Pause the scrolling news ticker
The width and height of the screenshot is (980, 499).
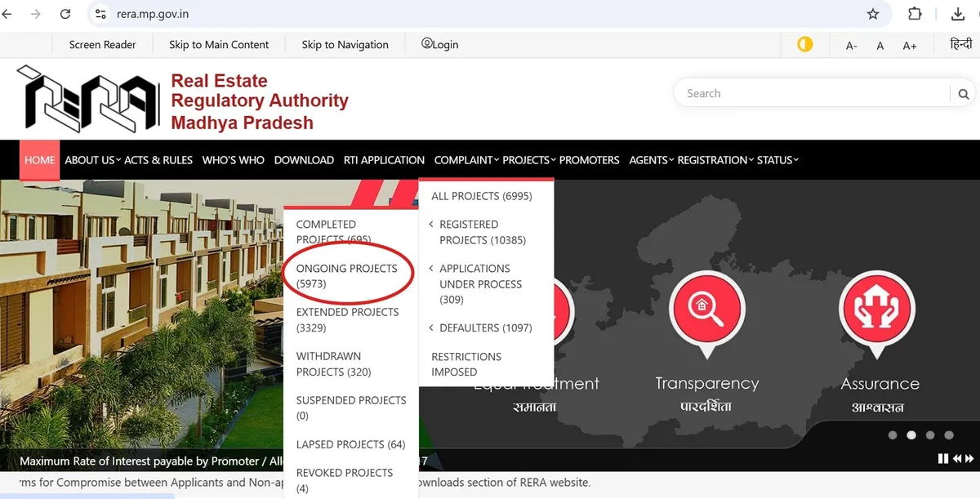(x=943, y=459)
